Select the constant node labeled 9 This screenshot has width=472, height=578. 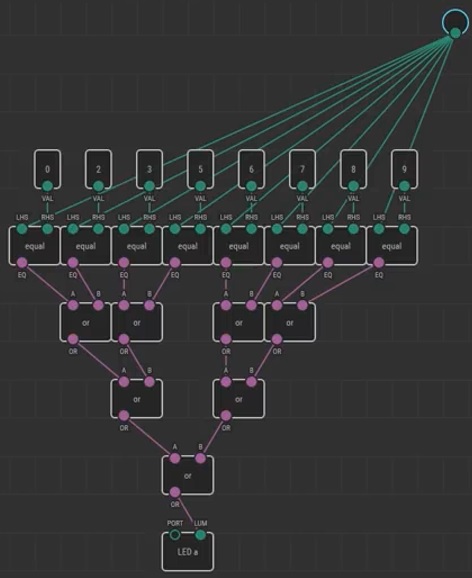405,169
